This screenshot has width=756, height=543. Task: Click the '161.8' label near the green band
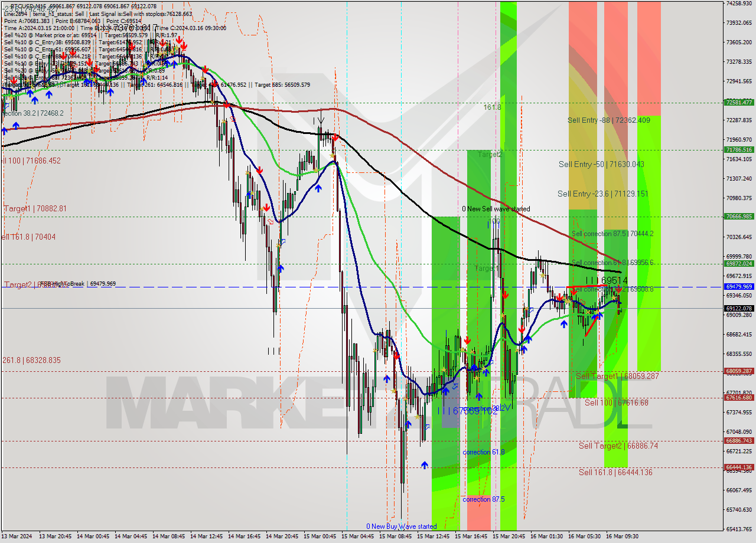(492, 107)
